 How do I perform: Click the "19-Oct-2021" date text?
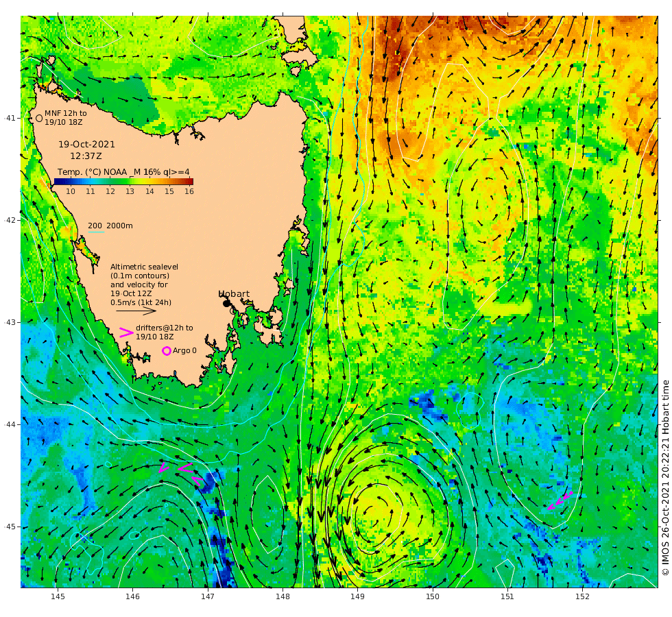tap(86, 145)
